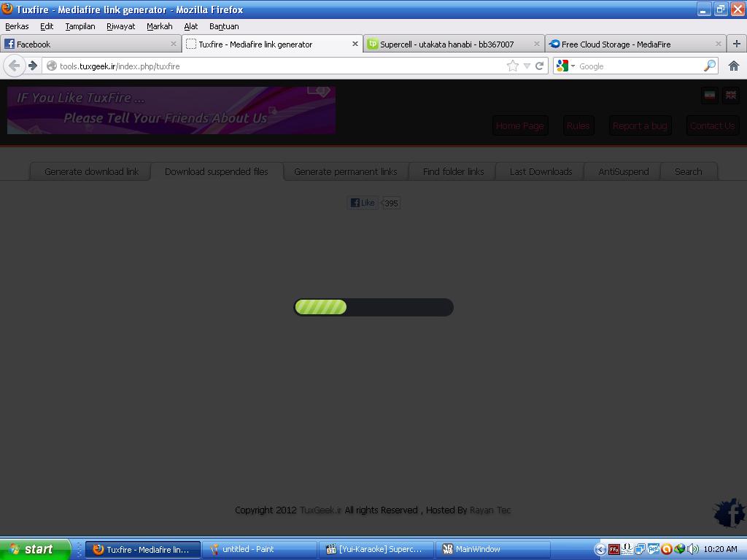Viewport: 747px width, 560px height.
Task: Select the Download suspended files tab
Action: tap(216, 171)
